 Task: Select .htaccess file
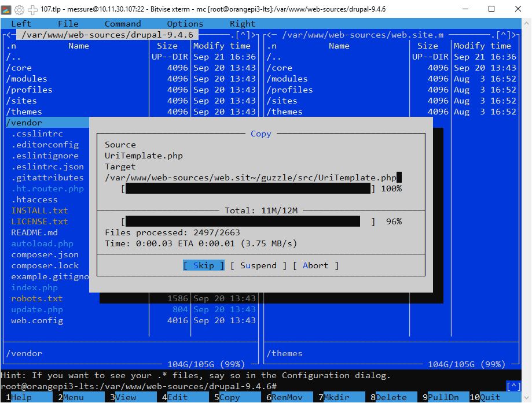click(34, 199)
